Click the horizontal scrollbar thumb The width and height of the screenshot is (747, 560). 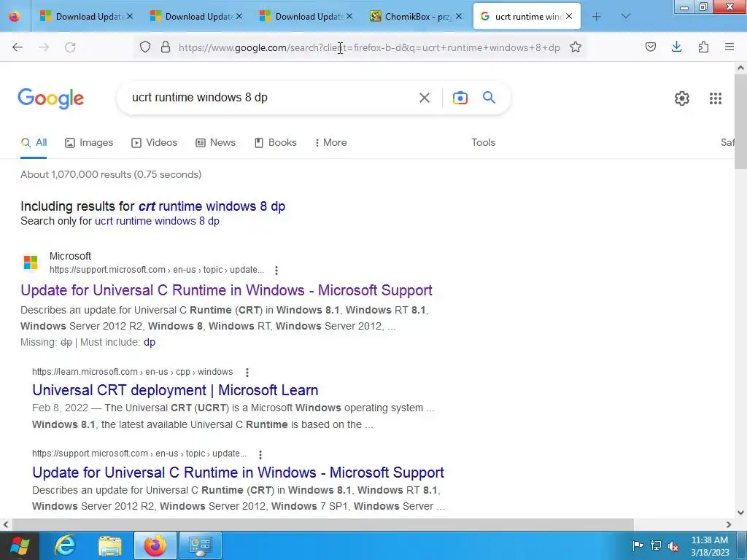[x=323, y=524]
